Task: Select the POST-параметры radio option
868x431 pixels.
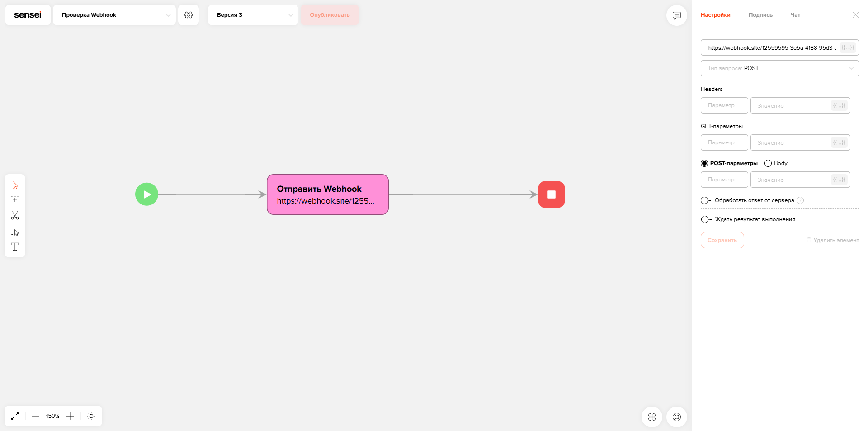Action: click(704, 163)
